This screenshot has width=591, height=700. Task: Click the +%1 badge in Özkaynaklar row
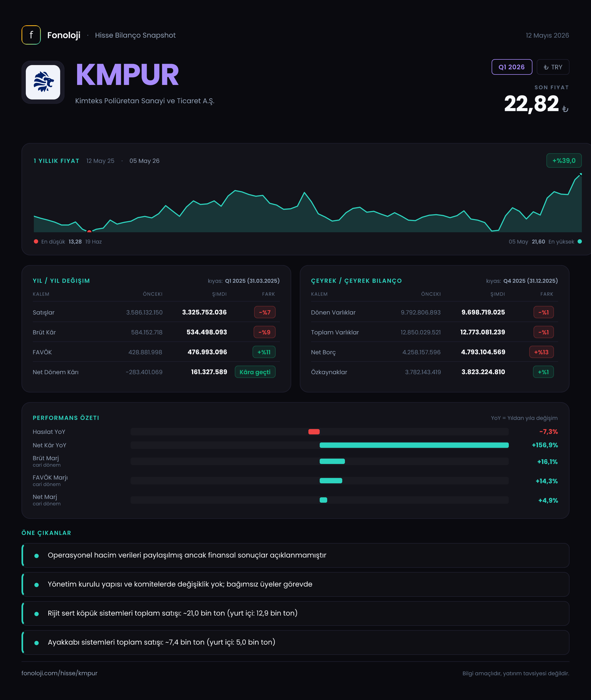coord(543,372)
